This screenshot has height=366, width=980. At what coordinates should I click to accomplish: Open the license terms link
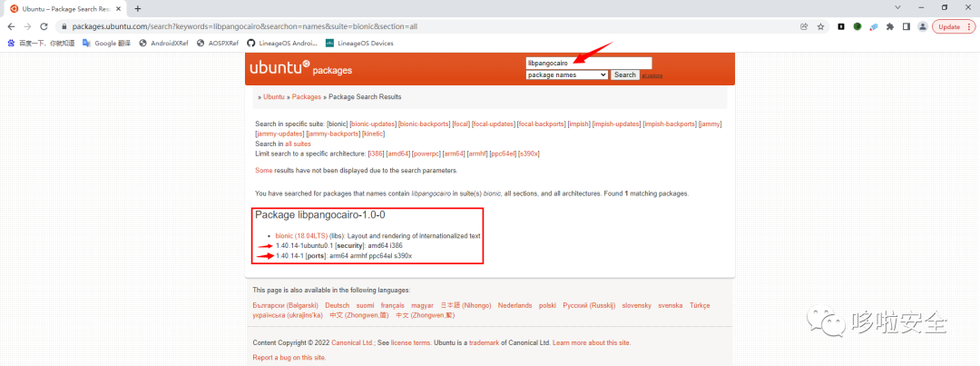tap(411, 343)
